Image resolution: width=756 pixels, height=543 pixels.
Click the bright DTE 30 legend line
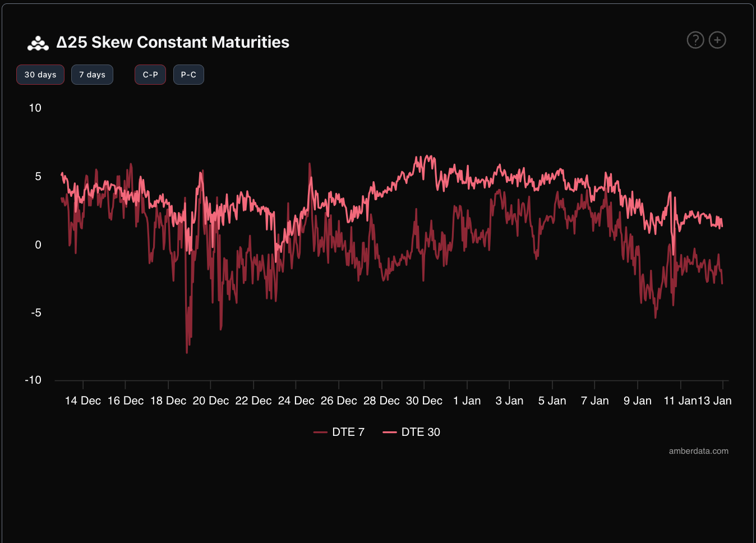tap(389, 432)
